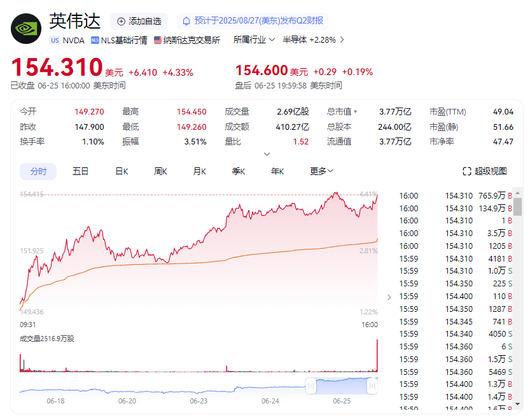Click the right handle of range selector
This screenshot has width=530, height=420.
[372, 386]
